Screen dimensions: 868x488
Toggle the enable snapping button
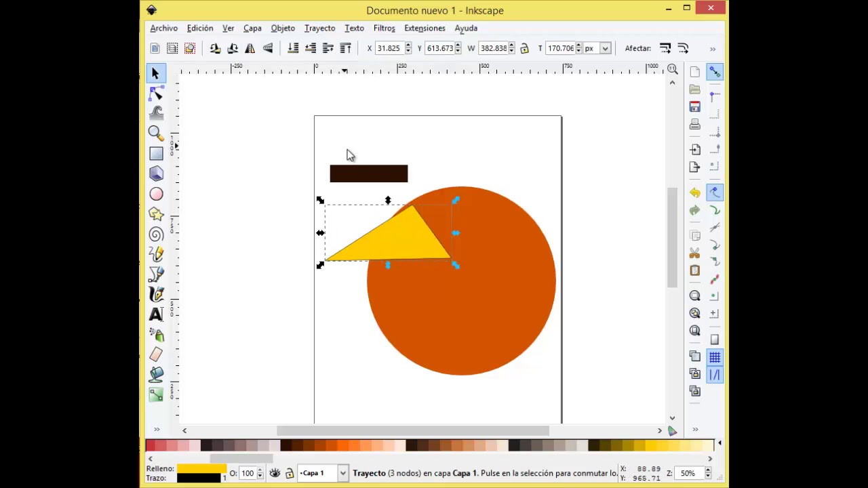coord(715,72)
